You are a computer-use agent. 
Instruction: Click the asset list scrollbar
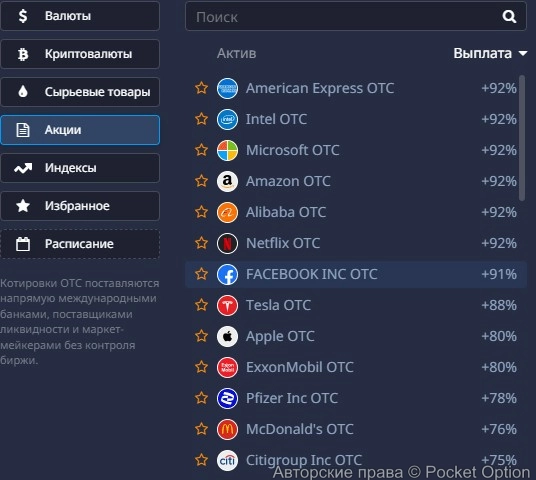coord(522,138)
